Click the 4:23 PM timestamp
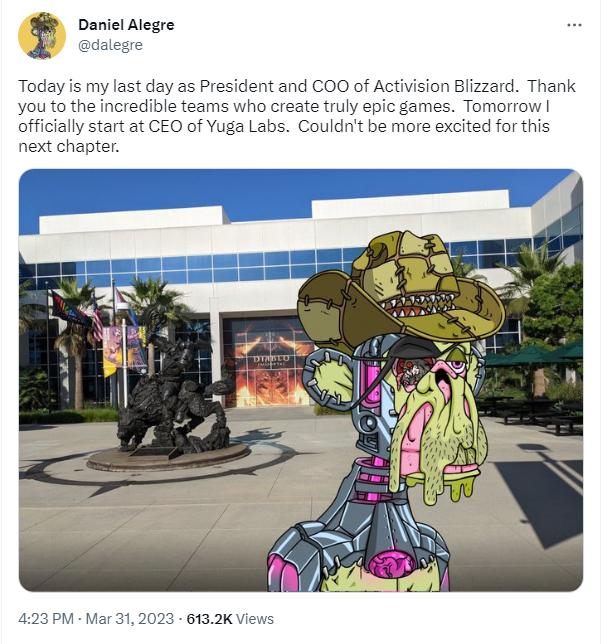Screen dimensions: 602x644 (x=46, y=619)
